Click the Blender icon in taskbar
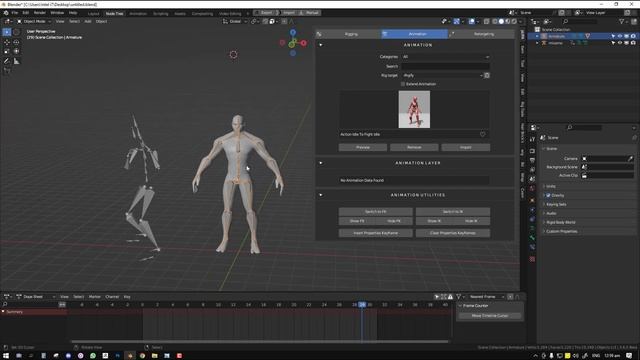 130,356
